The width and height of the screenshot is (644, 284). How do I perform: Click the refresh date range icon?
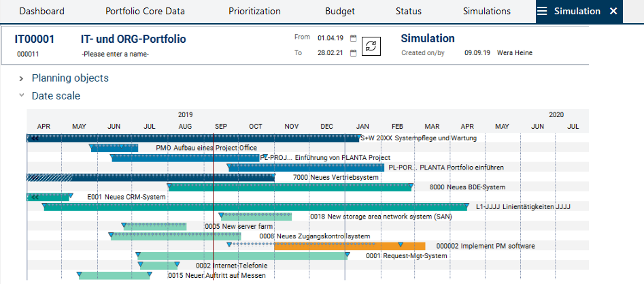tap(371, 46)
